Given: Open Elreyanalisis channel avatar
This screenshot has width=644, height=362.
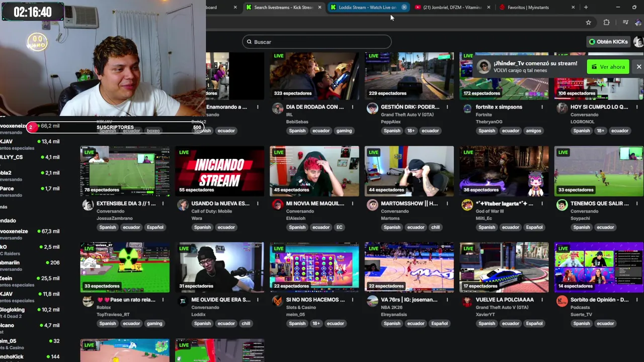Looking at the screenshot, I should (x=372, y=301).
